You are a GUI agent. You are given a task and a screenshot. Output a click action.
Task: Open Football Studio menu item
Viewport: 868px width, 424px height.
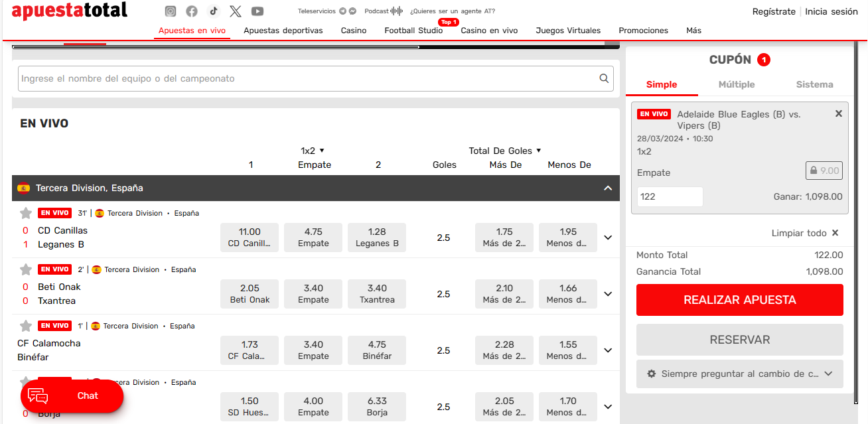point(413,31)
